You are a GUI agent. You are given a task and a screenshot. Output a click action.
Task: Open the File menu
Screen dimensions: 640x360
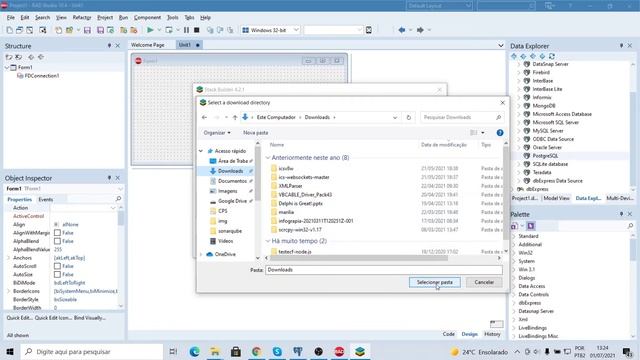[11, 18]
